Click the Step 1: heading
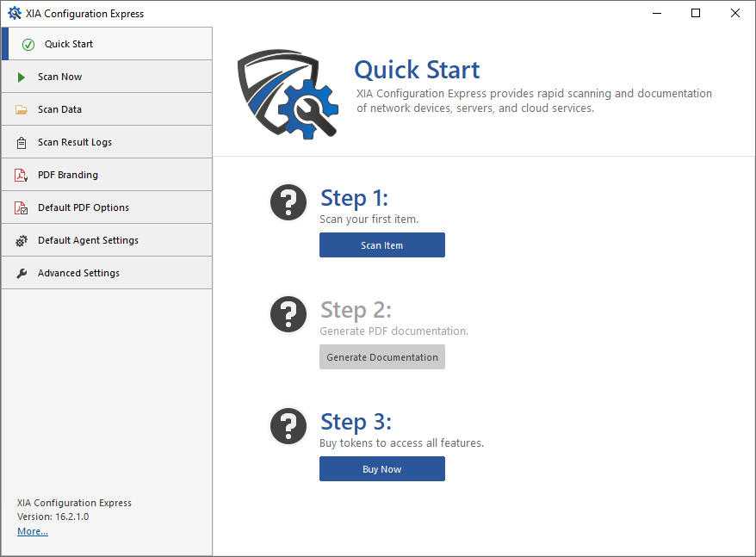Viewport: 756px width, 557px height. [x=354, y=198]
